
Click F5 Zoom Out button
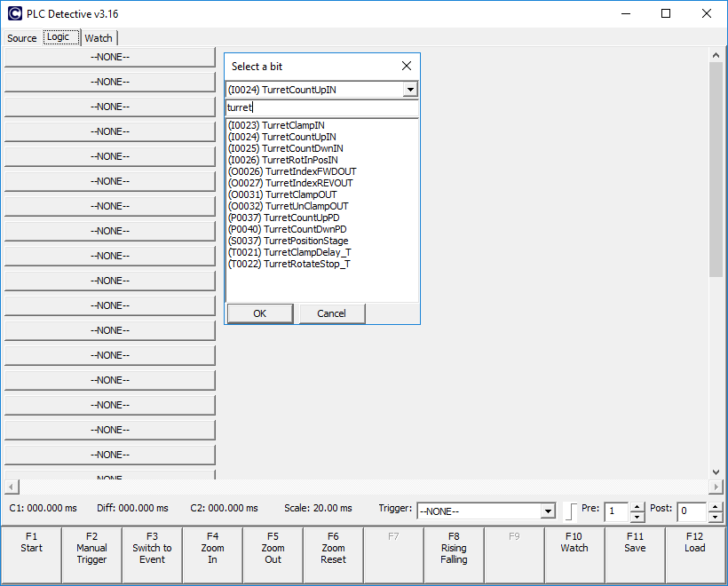[x=273, y=555]
